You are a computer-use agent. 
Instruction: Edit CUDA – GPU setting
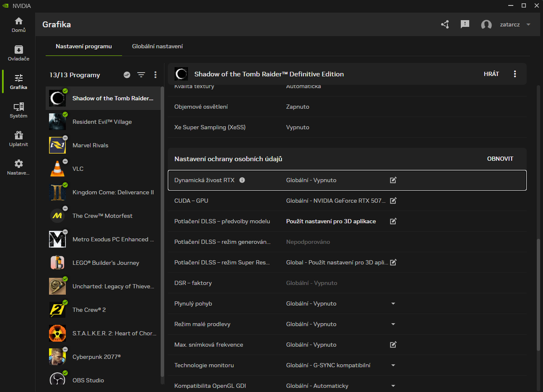pyautogui.click(x=393, y=200)
